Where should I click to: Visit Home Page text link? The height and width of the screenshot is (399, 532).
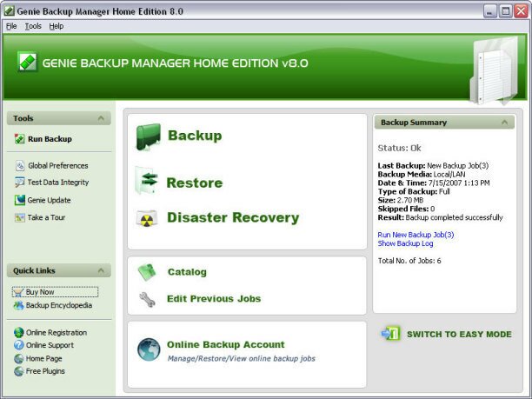[44, 359]
